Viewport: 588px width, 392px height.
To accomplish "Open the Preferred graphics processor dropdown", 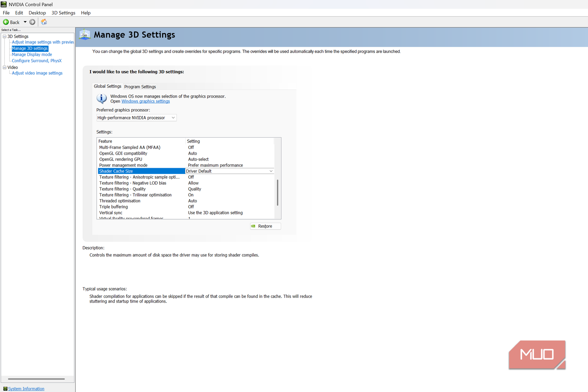I will coord(136,118).
